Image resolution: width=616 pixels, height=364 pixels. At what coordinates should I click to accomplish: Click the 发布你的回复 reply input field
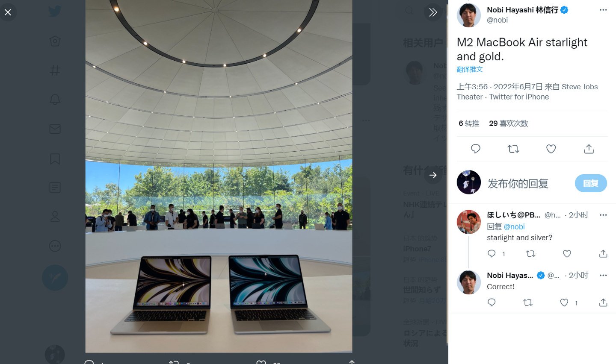point(528,183)
